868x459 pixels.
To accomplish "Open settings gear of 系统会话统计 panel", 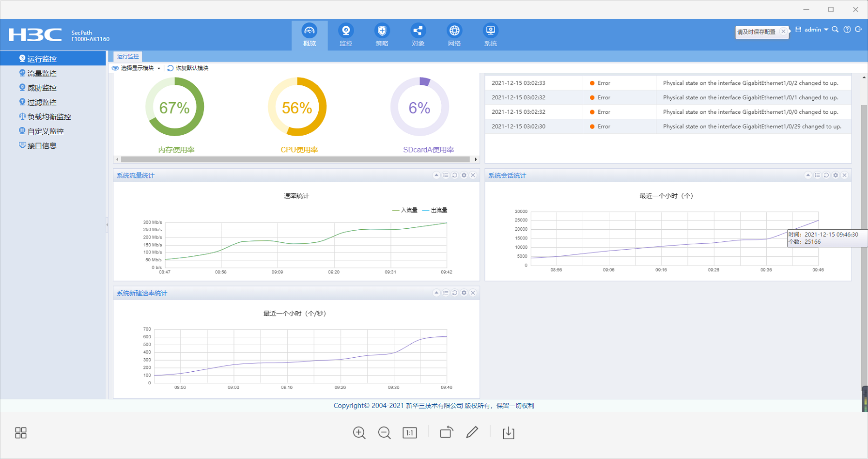I will click(836, 175).
